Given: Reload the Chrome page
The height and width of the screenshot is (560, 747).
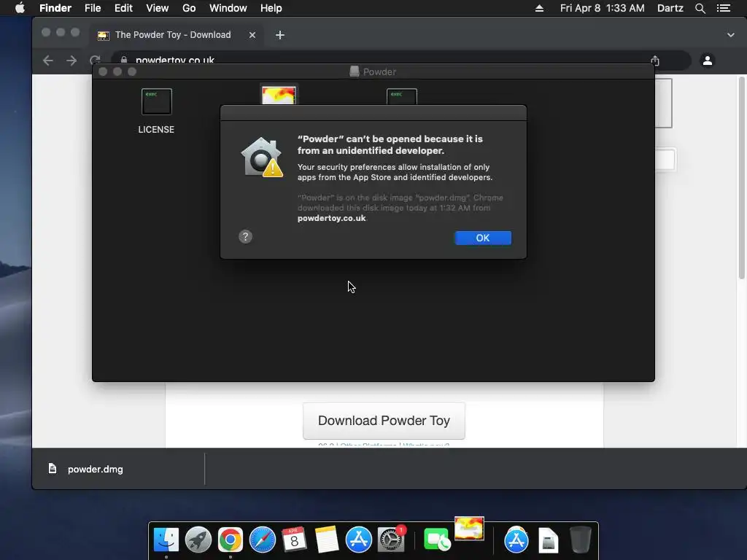Looking at the screenshot, I should click(x=95, y=61).
